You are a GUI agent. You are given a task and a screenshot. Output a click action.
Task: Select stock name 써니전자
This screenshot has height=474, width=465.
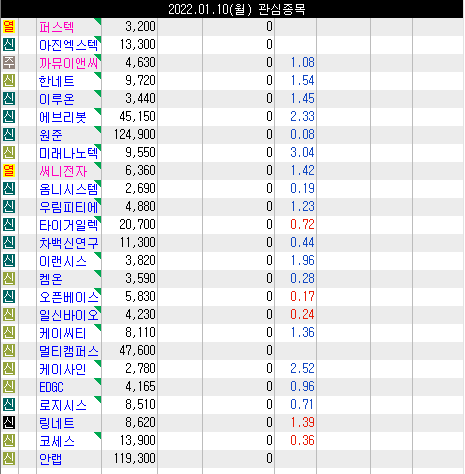[63, 171]
